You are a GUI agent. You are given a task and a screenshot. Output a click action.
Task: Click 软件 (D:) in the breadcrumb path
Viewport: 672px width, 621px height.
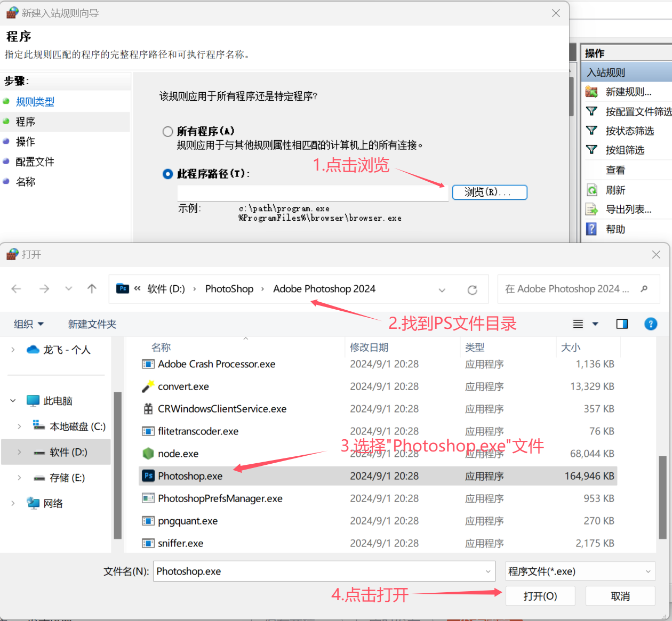coord(166,288)
